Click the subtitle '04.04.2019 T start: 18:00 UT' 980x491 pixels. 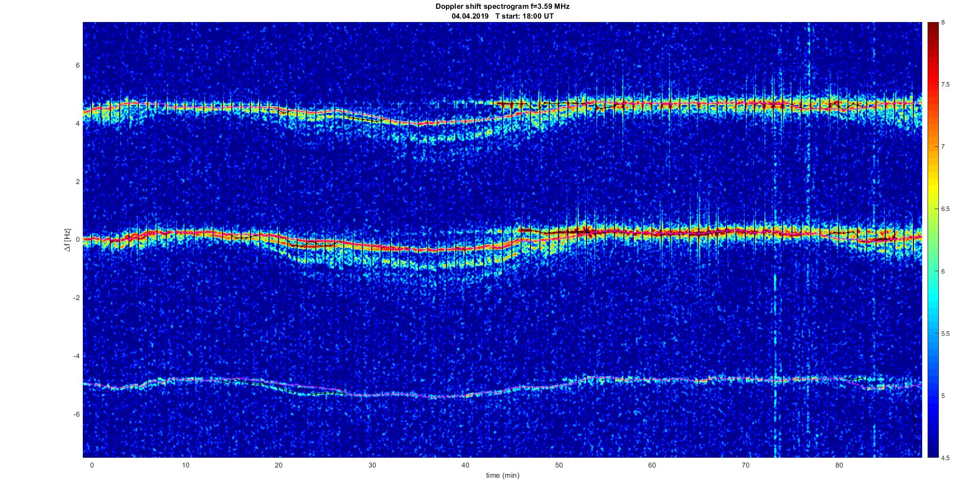502,16
